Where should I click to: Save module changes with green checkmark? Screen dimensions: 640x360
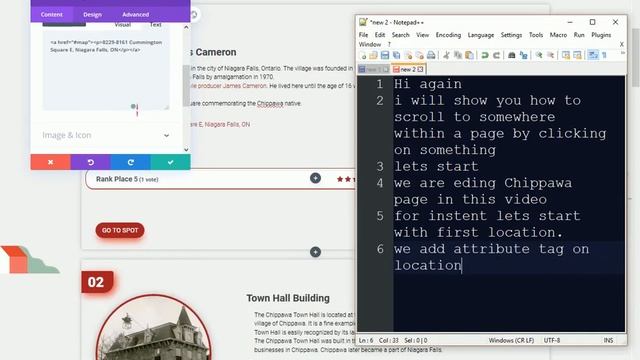(x=171, y=162)
